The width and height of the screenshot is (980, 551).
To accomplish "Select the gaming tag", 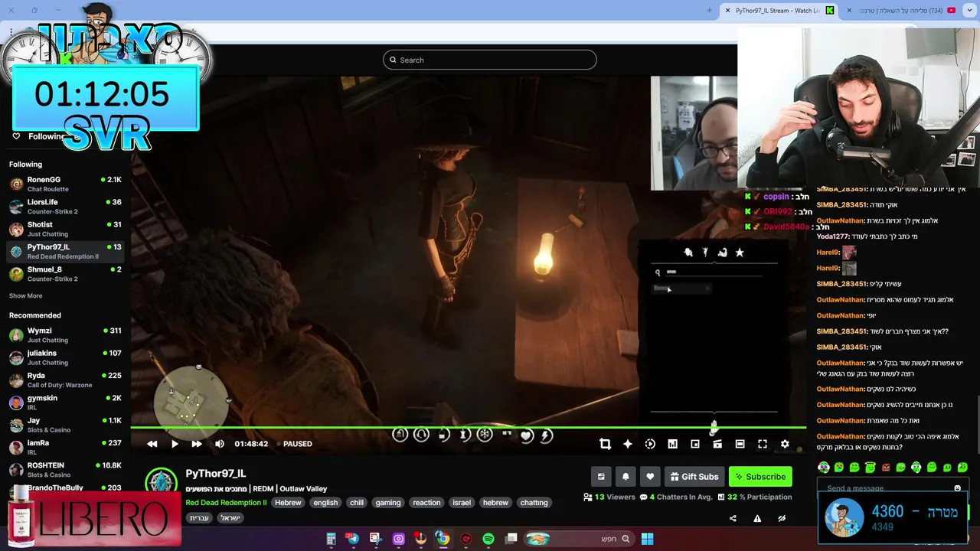I will (x=388, y=503).
